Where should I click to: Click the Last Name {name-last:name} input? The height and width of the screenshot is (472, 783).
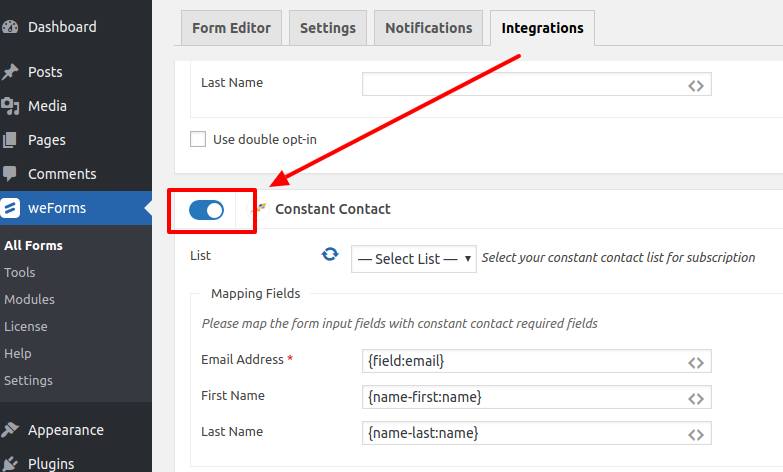537,433
